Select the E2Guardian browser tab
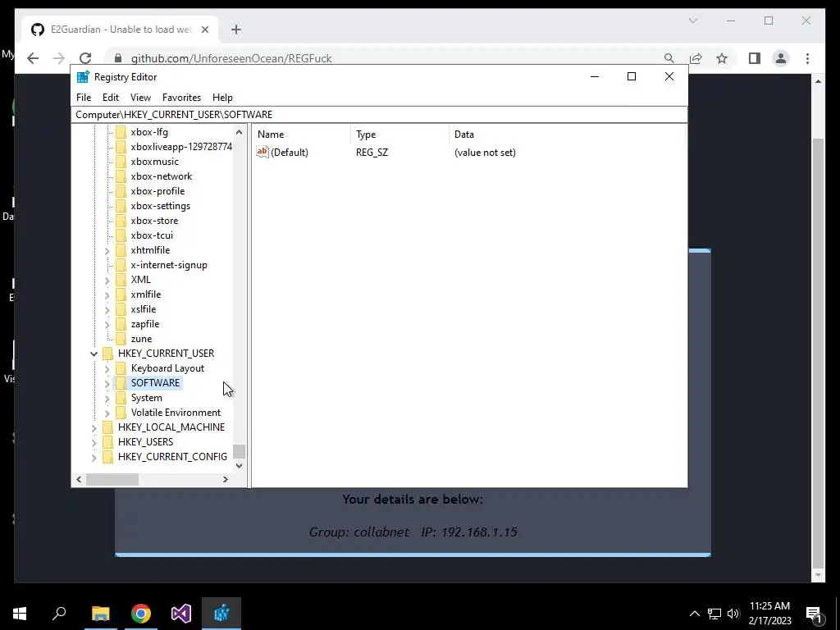Viewport: 840px width, 630px height. [x=120, y=30]
